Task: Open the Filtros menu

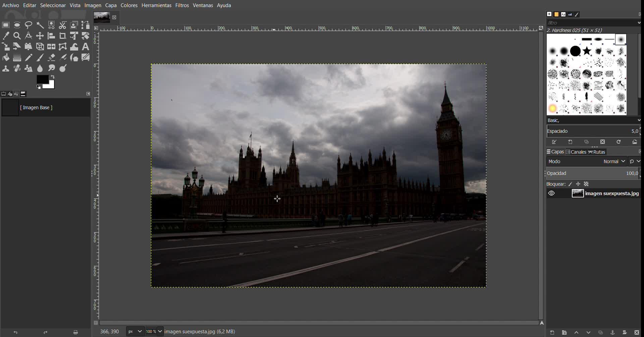Action: click(182, 5)
